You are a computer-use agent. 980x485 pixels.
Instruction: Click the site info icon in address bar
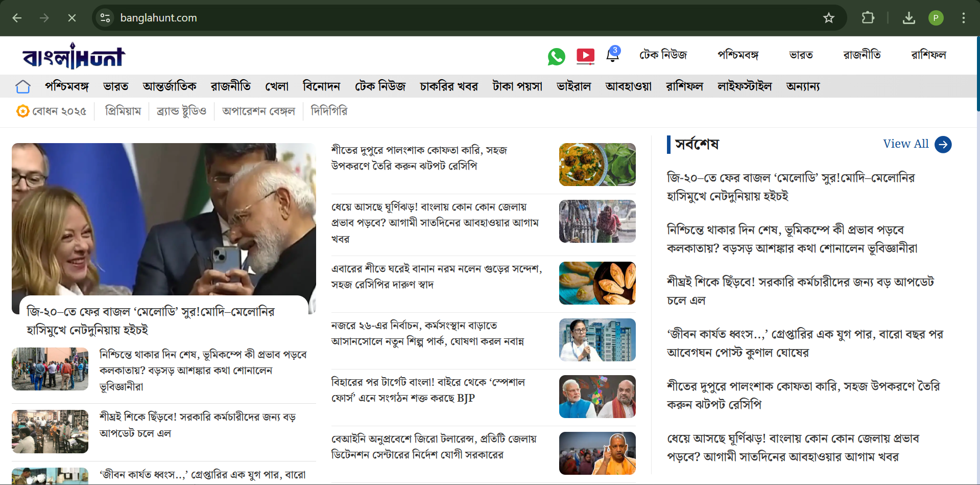(x=105, y=18)
